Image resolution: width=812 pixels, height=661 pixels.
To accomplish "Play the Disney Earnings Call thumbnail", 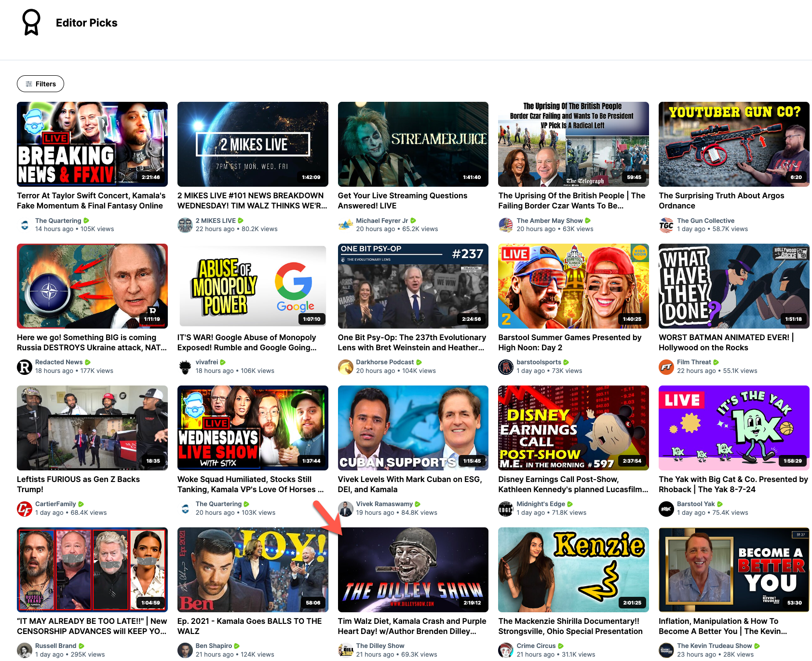I will click(573, 428).
